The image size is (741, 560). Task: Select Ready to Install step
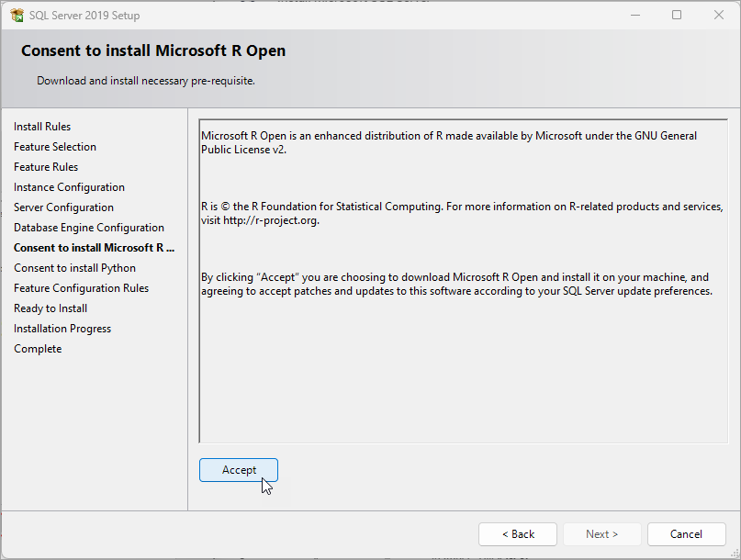point(51,308)
